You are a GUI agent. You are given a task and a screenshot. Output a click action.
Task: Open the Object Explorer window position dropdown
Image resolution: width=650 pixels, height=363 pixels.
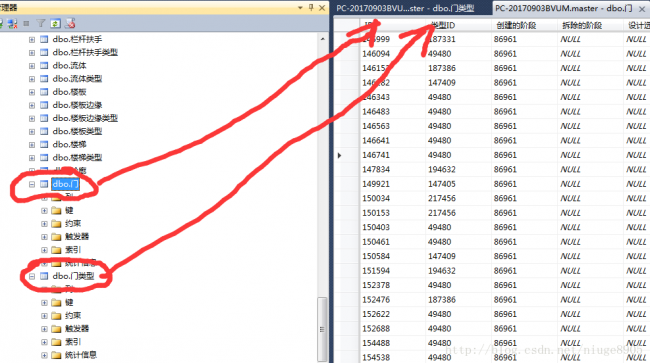pos(300,7)
